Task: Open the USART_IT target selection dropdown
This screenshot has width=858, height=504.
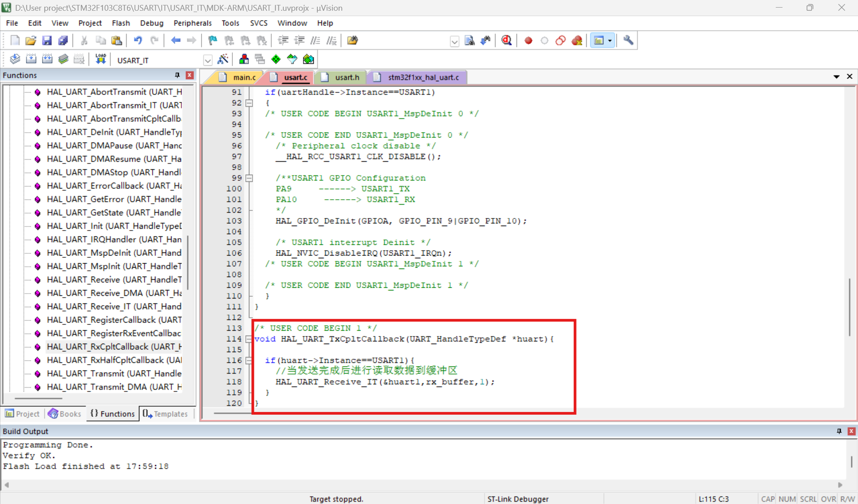Action: (207, 60)
